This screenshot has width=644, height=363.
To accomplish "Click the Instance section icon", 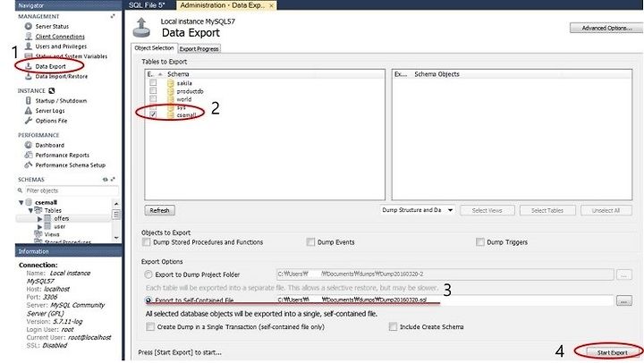I will coord(51,90).
